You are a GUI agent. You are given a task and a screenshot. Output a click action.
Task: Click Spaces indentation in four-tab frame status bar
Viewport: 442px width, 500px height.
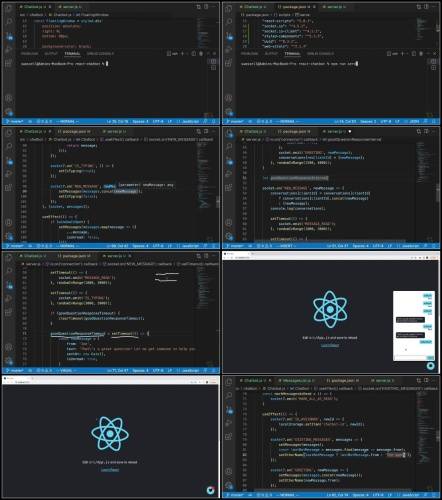pos(360,495)
